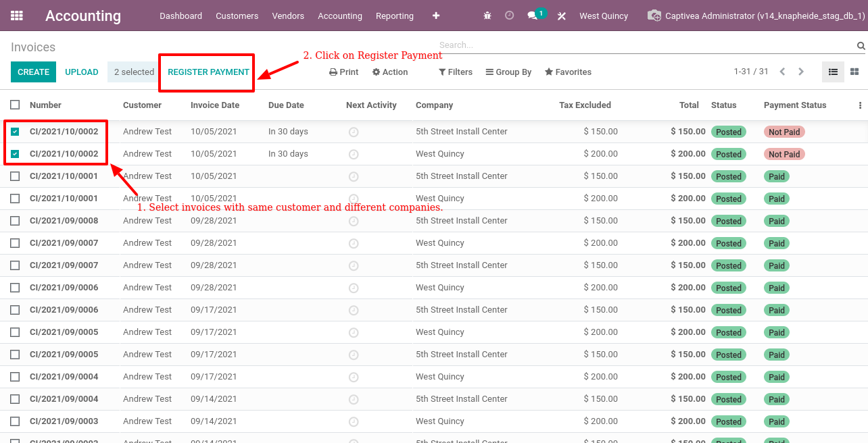Click the Create button
Screen dimensions: 868x443
tap(33, 72)
